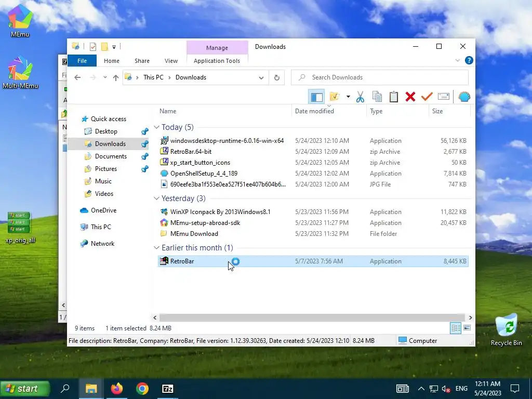The width and height of the screenshot is (532, 399).
Task: Open 7-Zip from the taskbar
Action: 168,389
